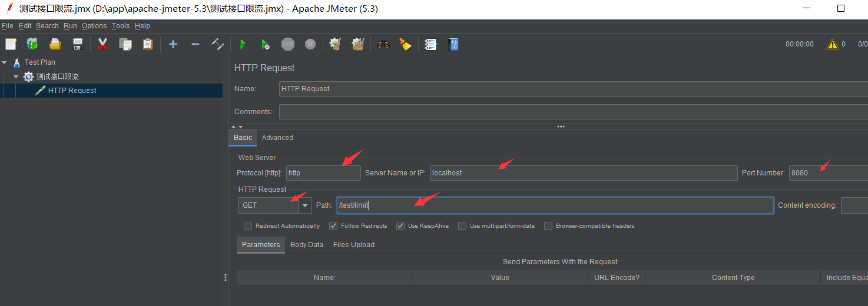This screenshot has height=306, width=868.
Task: Toggle the Use KeepAlive checkbox
Action: 400,226
